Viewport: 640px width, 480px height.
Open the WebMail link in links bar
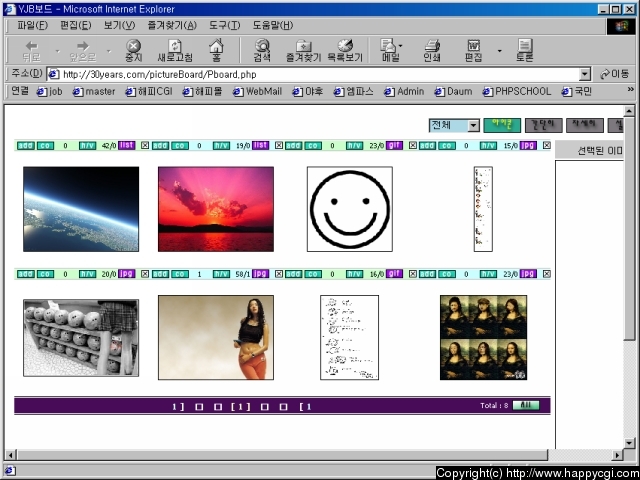coord(258,91)
